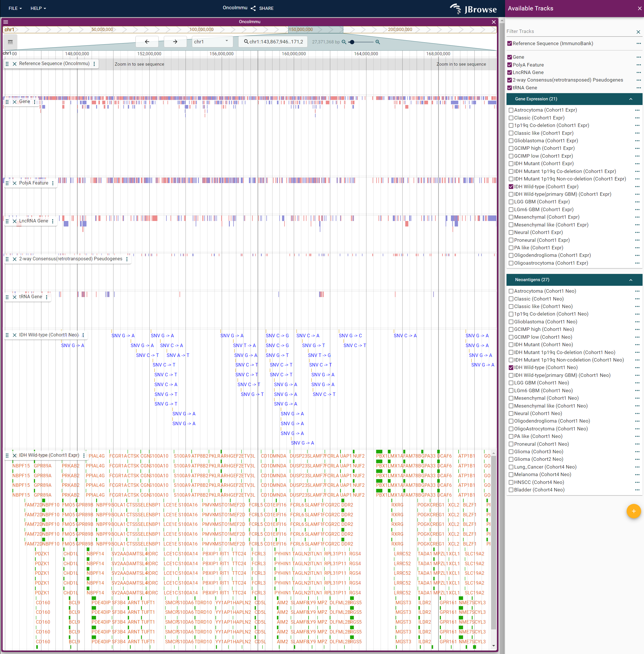Collapse the Gene Expression (21) category
The width and height of the screenshot is (644, 654).
pos(574,99)
